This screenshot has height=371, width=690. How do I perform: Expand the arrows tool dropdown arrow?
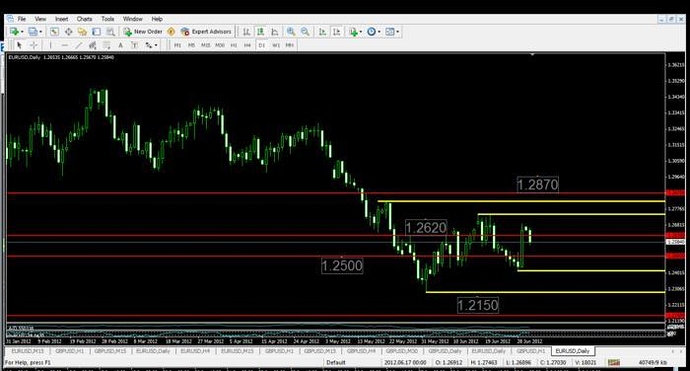click(156, 45)
